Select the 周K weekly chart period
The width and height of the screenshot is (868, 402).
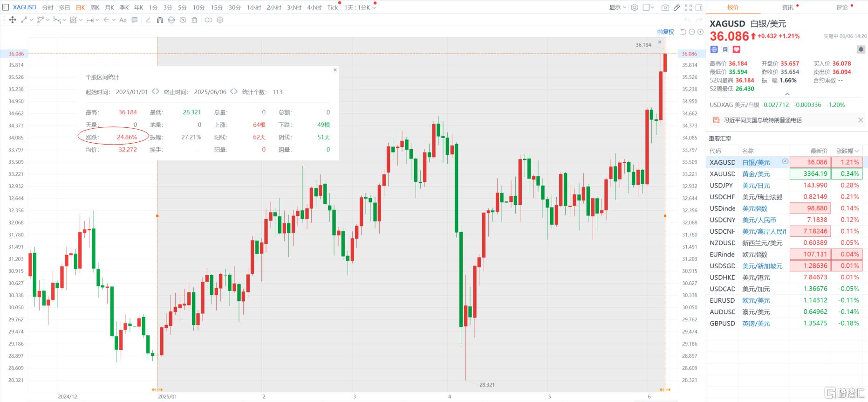pyautogui.click(x=95, y=7)
